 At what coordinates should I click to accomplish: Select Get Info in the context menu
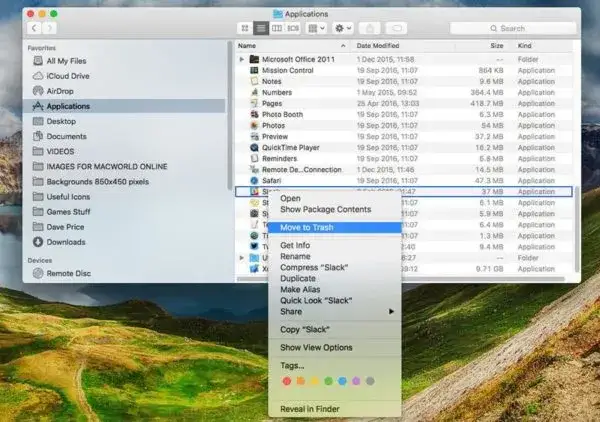[294, 245]
